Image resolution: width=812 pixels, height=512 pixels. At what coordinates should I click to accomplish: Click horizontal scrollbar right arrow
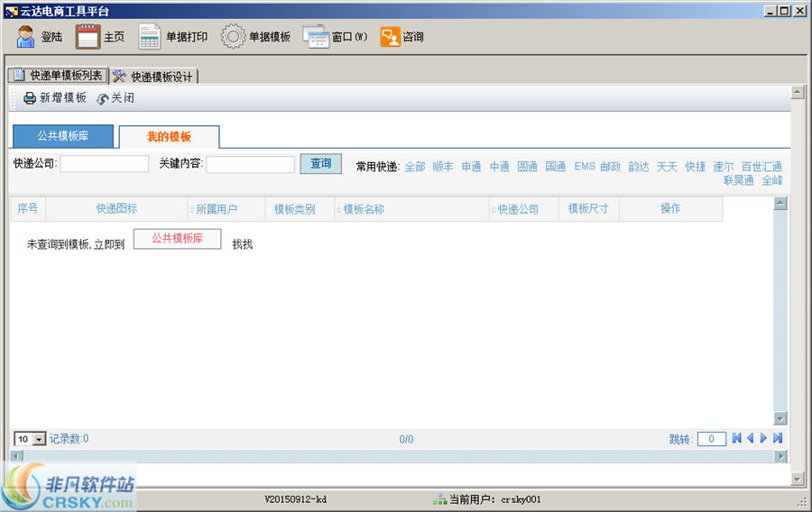(x=780, y=456)
